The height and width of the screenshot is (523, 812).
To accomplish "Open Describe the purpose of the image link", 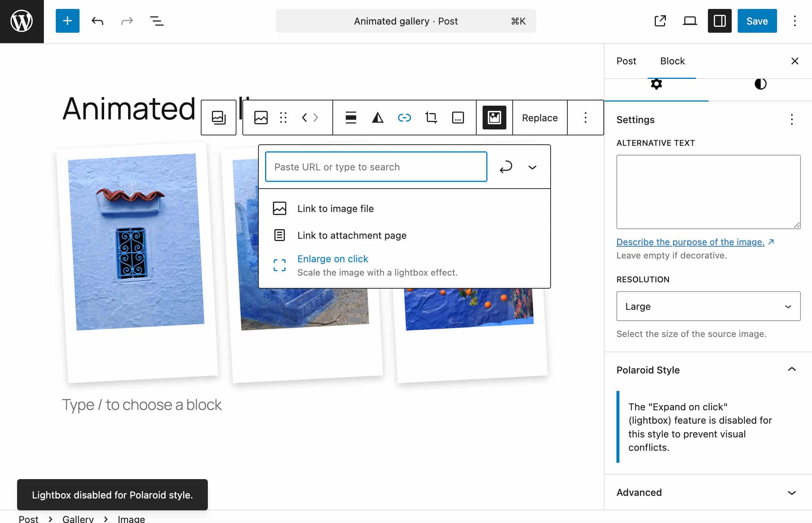I will click(x=690, y=242).
